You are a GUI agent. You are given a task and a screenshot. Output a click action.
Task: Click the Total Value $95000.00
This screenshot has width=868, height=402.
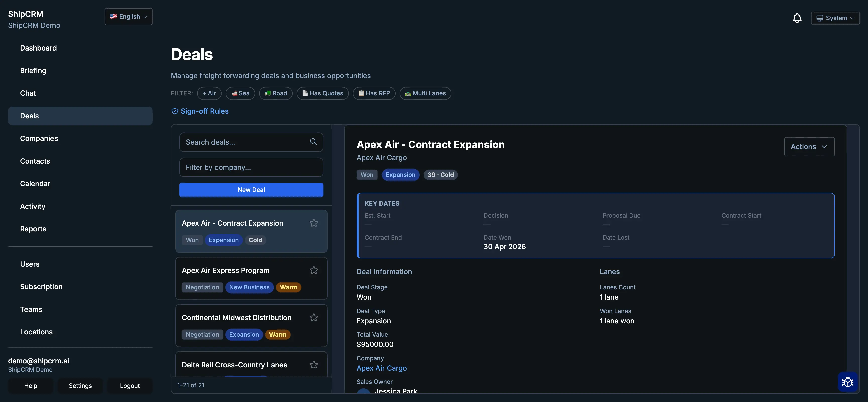375,344
